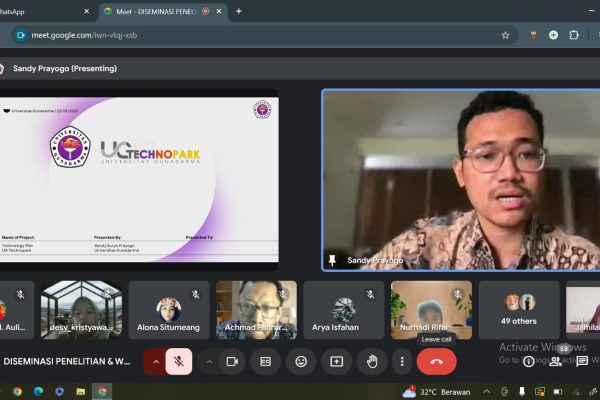The image size is (600, 400).
Task: Select Alona Situmeang participant tile
Action: 169,310
